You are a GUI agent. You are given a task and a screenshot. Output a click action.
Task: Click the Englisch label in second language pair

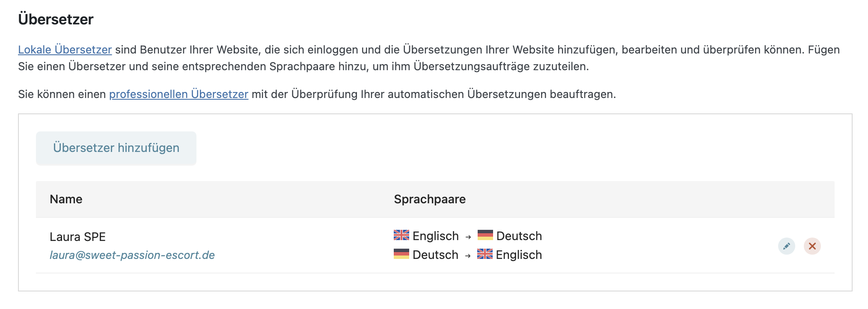(x=519, y=255)
